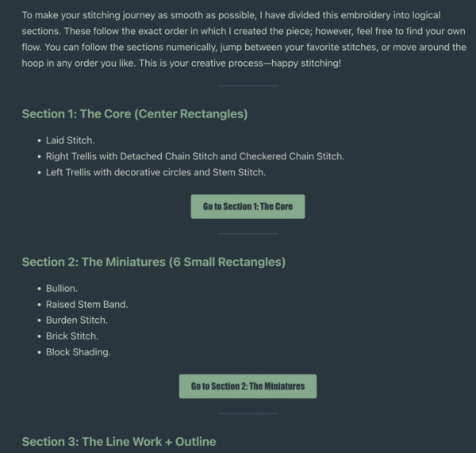Click the Go to Section 1: The Core button
The image size is (476, 453).
click(x=248, y=207)
